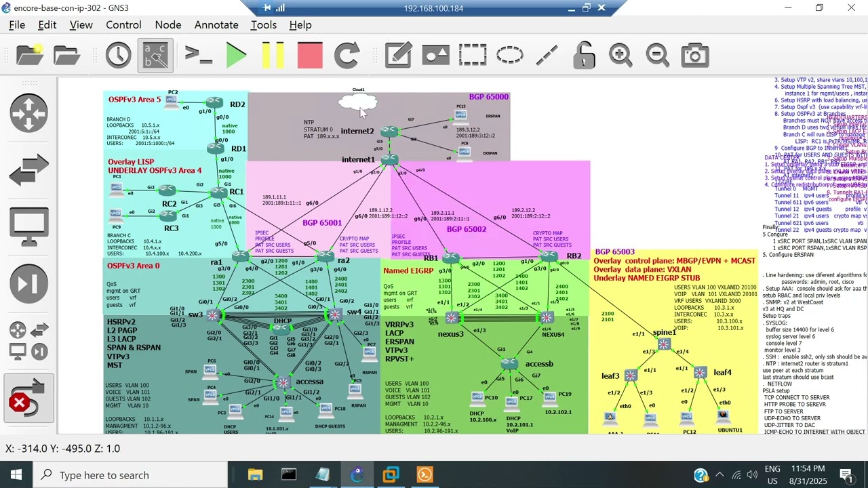Select the nexus3 switch
Viewport: 868px width, 488px height.
coord(452,318)
